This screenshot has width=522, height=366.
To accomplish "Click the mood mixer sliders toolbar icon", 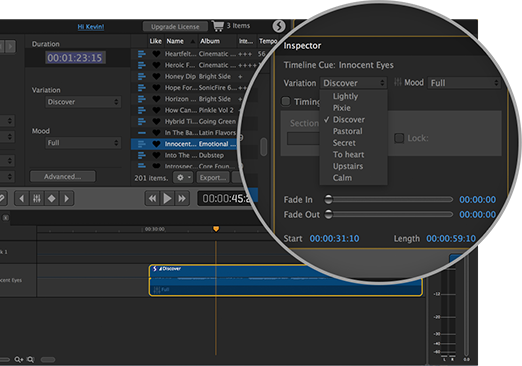I will point(37,199).
